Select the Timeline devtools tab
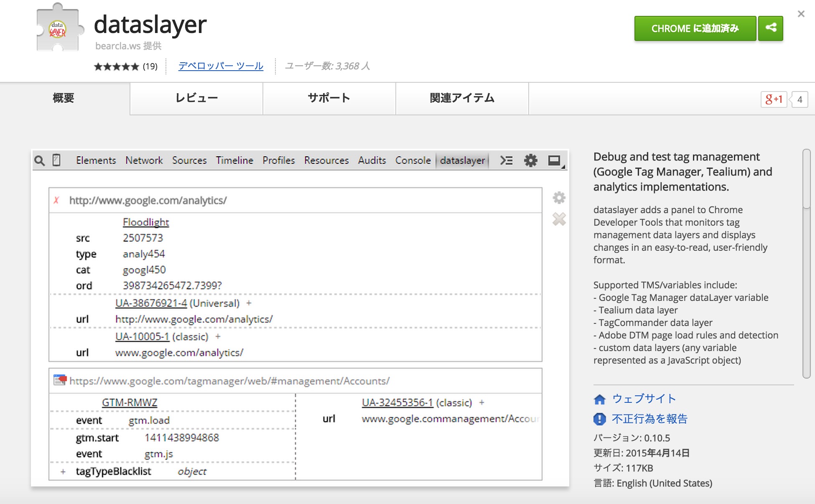This screenshot has width=815, height=504. tap(234, 160)
